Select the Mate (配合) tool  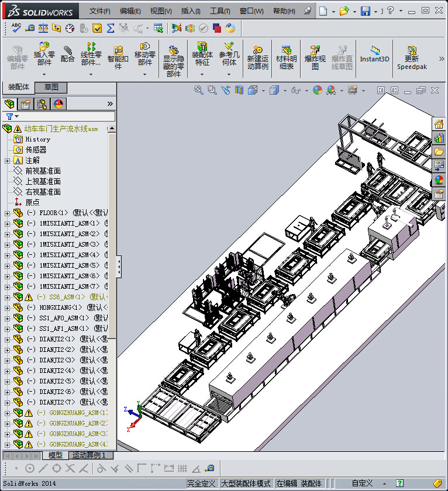(x=67, y=54)
